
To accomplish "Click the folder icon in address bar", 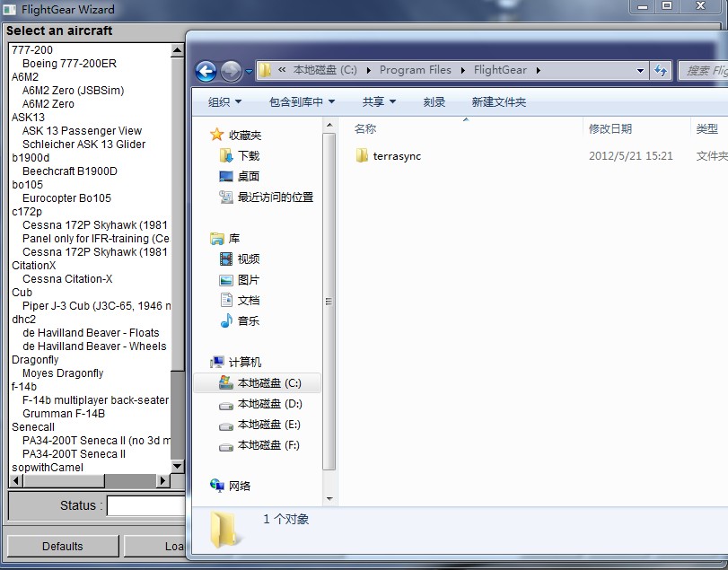I will pos(265,70).
